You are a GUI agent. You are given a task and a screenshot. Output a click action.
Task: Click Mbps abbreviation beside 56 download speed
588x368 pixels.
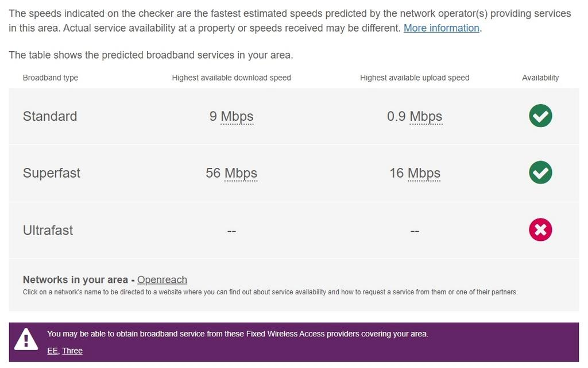[x=241, y=173]
